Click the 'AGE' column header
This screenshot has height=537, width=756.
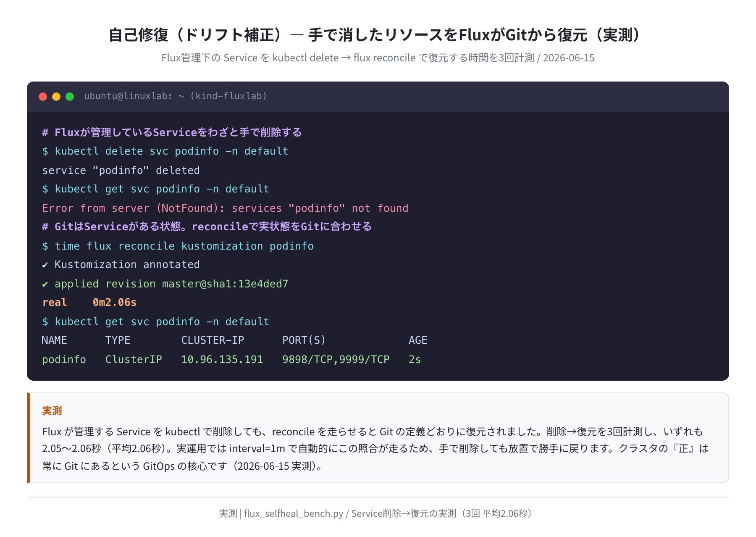418,340
